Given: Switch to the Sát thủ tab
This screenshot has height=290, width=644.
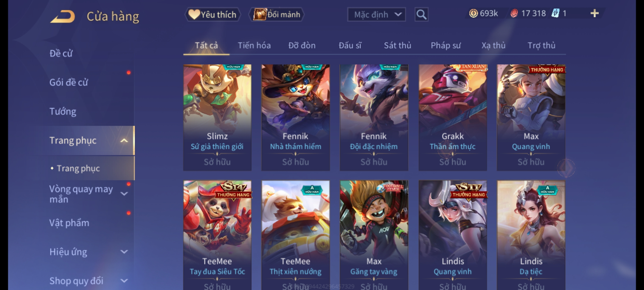Looking at the screenshot, I should point(397,45).
